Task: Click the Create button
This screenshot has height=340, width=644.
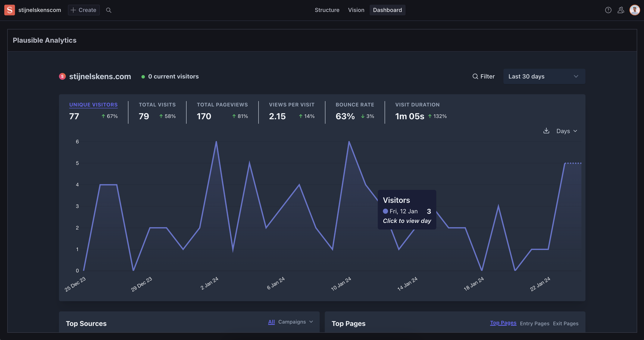Action: tap(84, 10)
